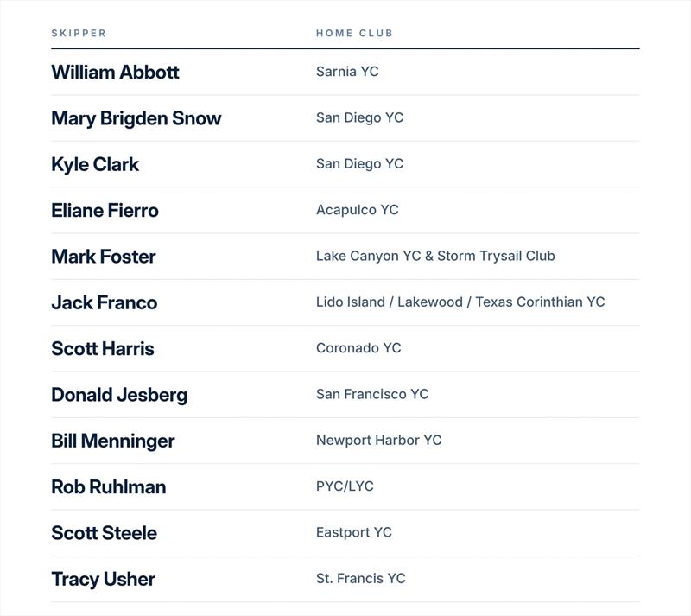
Task: Select skipper William Abbott
Action: [x=115, y=73]
